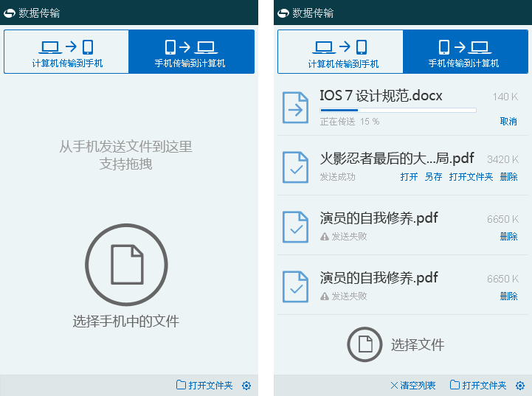Click 正在传送 15 % status text

pos(350,122)
